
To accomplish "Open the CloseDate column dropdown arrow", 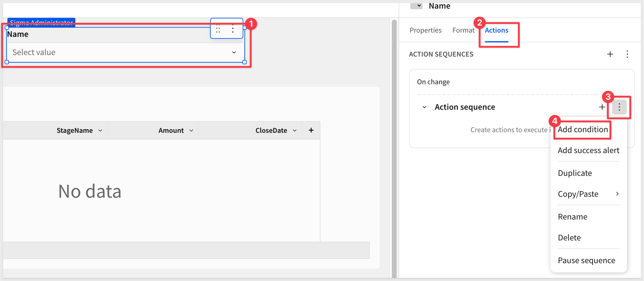I will tap(295, 131).
